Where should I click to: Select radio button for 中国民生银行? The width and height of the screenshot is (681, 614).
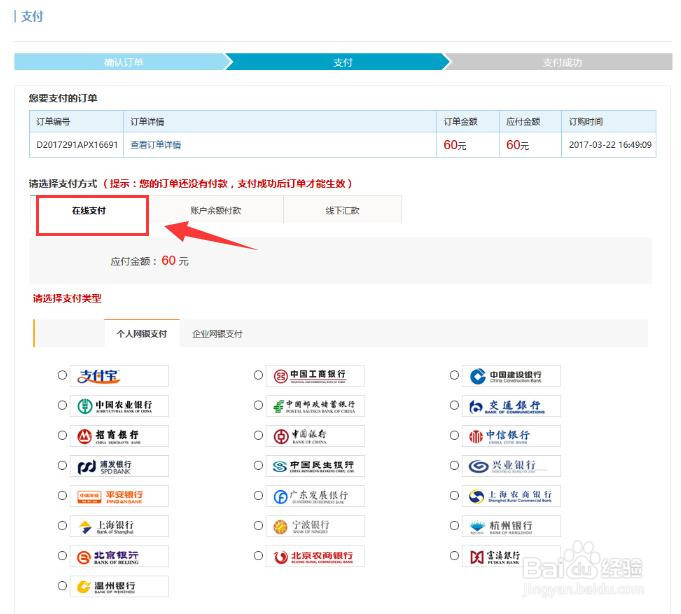pos(258,465)
